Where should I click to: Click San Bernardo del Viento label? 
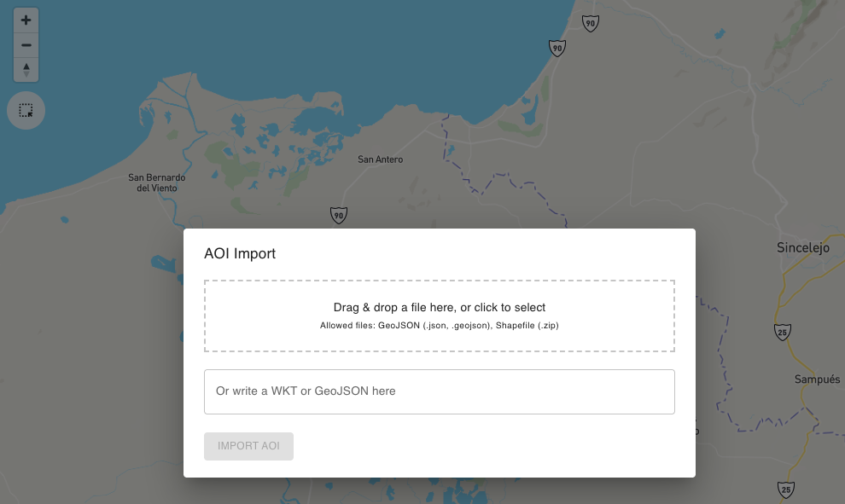tap(156, 182)
